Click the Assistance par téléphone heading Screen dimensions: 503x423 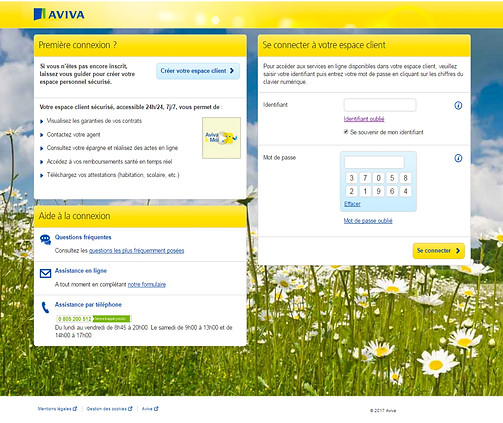click(x=88, y=305)
